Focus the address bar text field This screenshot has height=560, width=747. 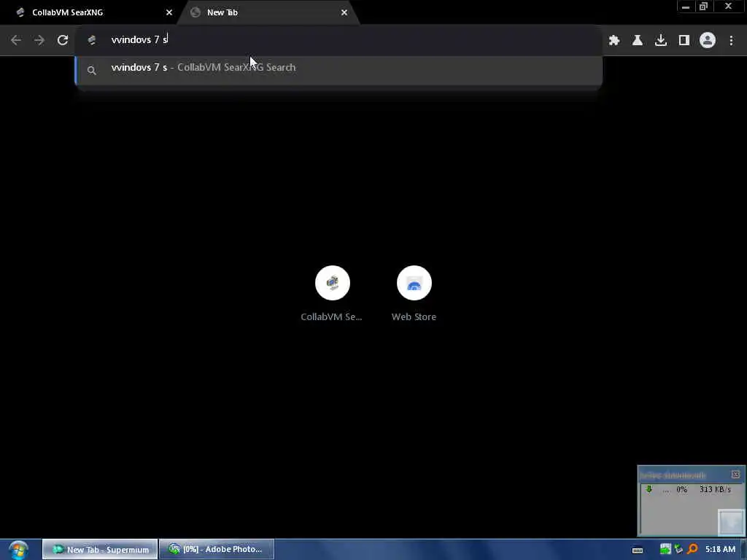point(338,40)
